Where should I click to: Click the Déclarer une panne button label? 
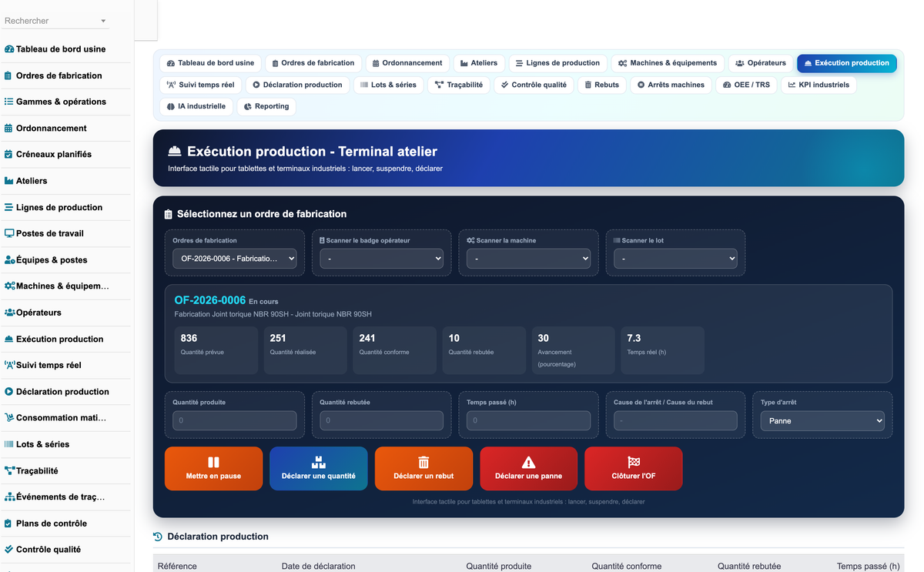pyautogui.click(x=528, y=476)
